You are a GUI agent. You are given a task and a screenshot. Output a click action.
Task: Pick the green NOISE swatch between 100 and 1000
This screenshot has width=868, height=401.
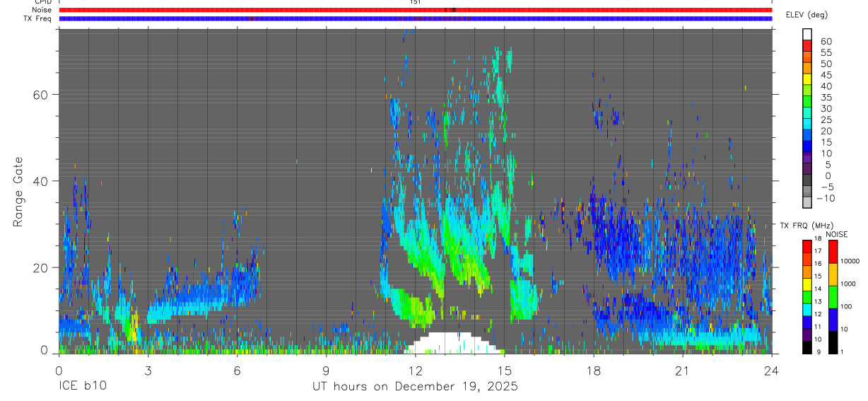833,297
